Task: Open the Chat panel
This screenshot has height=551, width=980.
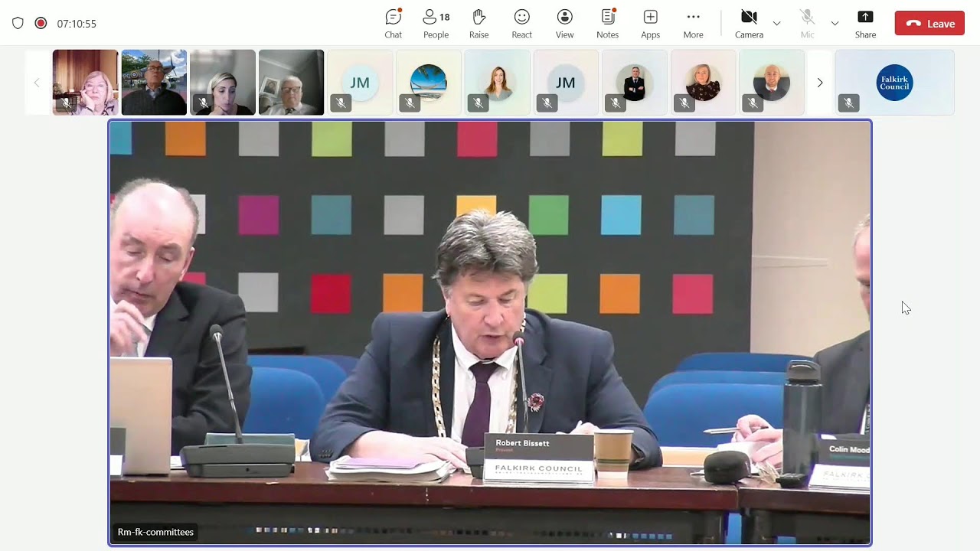Action: (x=394, y=24)
